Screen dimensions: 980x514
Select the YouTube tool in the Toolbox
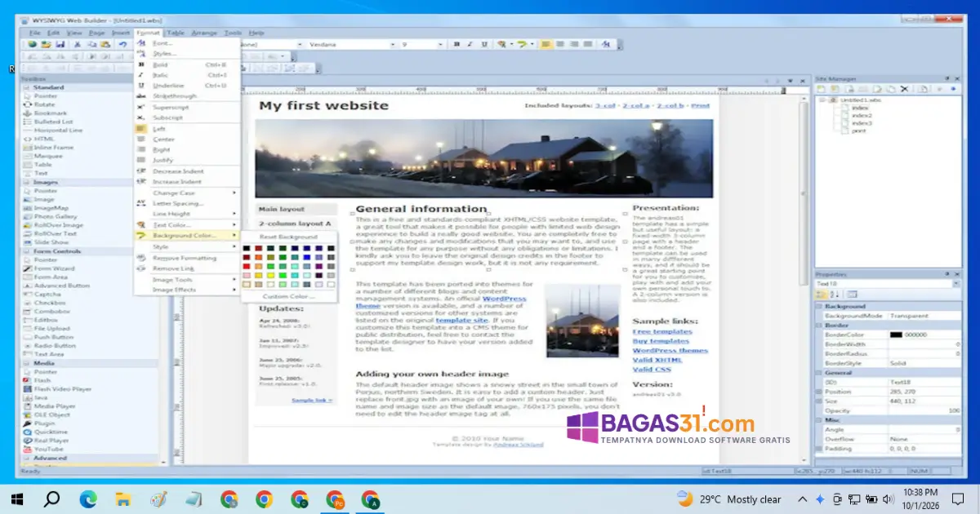pyautogui.click(x=48, y=450)
